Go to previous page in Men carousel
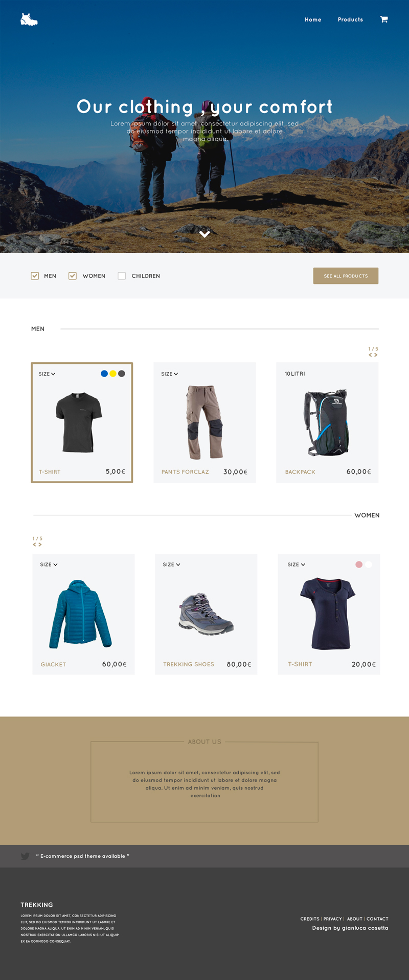409x980 pixels. 370,355
